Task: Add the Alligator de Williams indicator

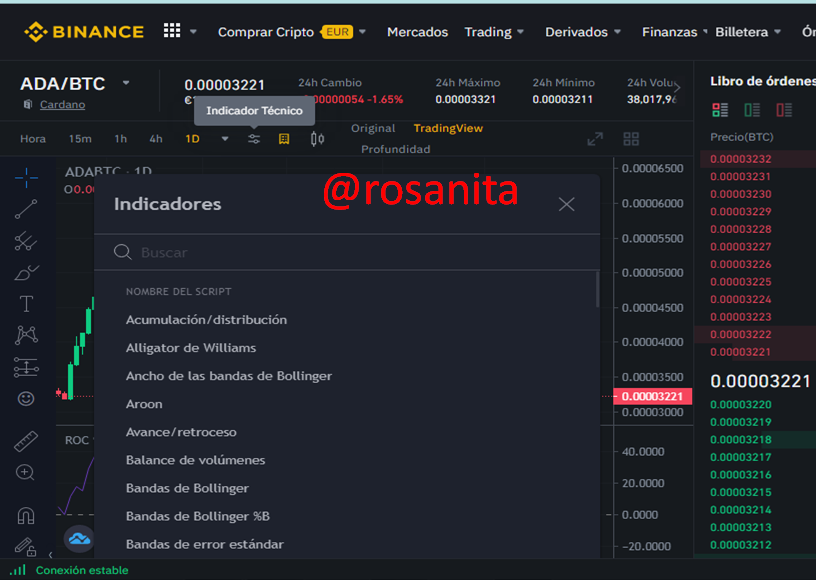Action: (x=191, y=347)
